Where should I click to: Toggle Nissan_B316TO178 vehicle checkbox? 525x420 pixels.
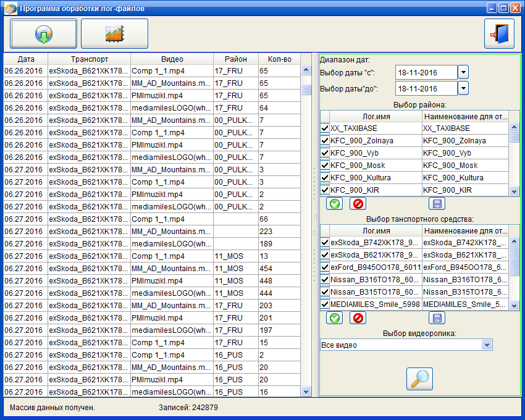324,280
